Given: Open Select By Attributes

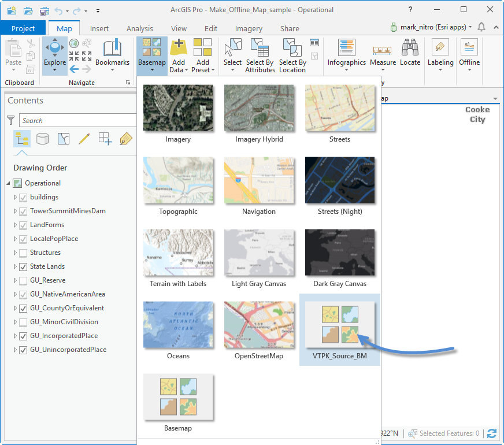Looking at the screenshot, I should (x=260, y=55).
